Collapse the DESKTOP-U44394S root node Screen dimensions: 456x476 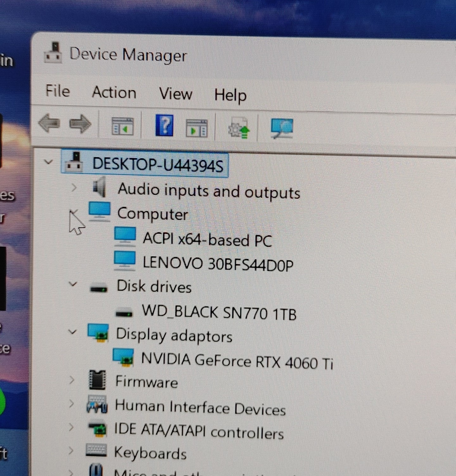[x=48, y=162]
